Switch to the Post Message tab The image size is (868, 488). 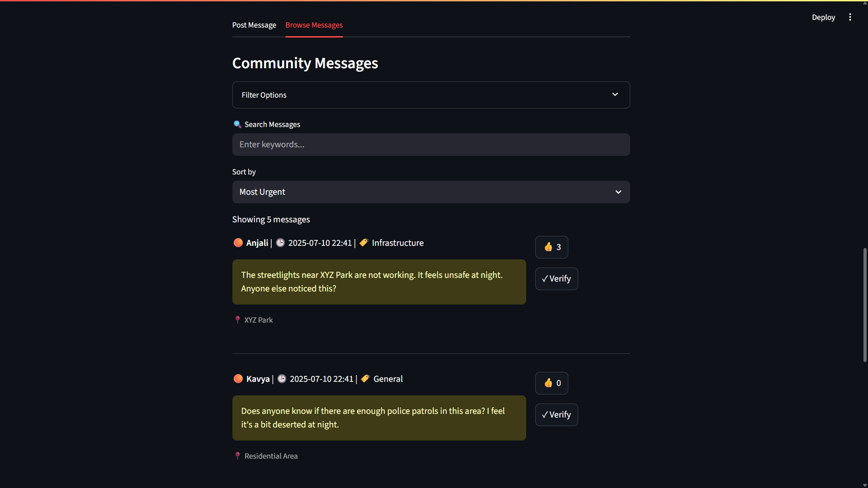pyautogui.click(x=254, y=25)
